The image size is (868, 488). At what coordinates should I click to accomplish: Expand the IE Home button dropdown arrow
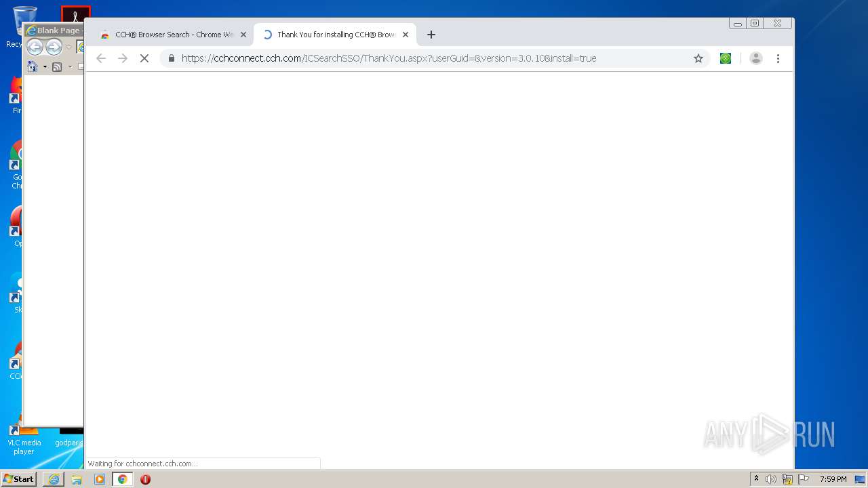(45, 67)
